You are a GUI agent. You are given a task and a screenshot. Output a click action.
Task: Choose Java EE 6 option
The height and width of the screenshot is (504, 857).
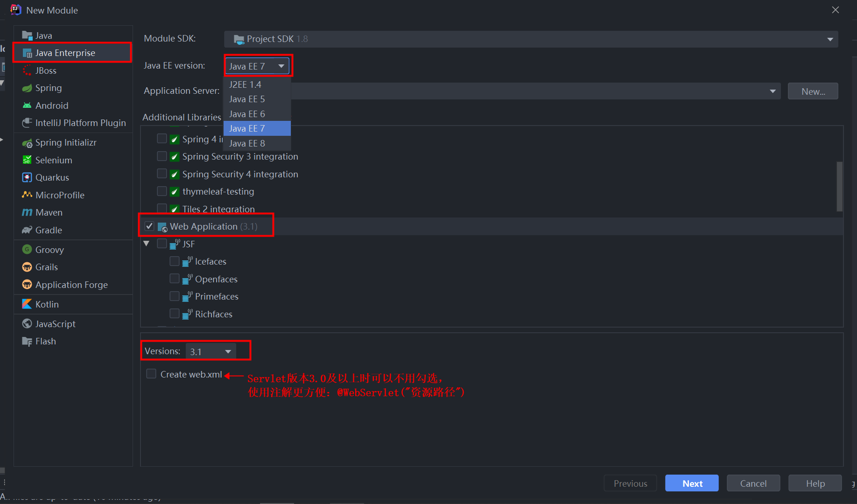tap(257, 114)
